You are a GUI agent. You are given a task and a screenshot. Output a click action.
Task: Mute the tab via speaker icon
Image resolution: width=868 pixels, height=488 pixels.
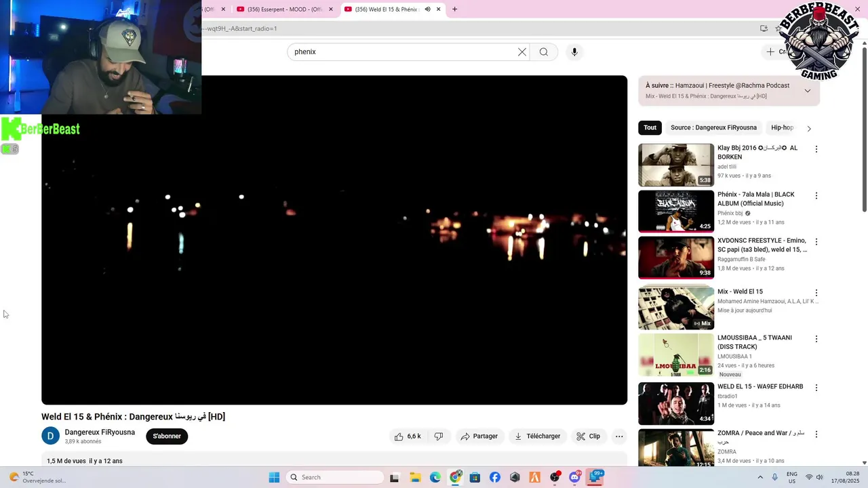point(427,9)
